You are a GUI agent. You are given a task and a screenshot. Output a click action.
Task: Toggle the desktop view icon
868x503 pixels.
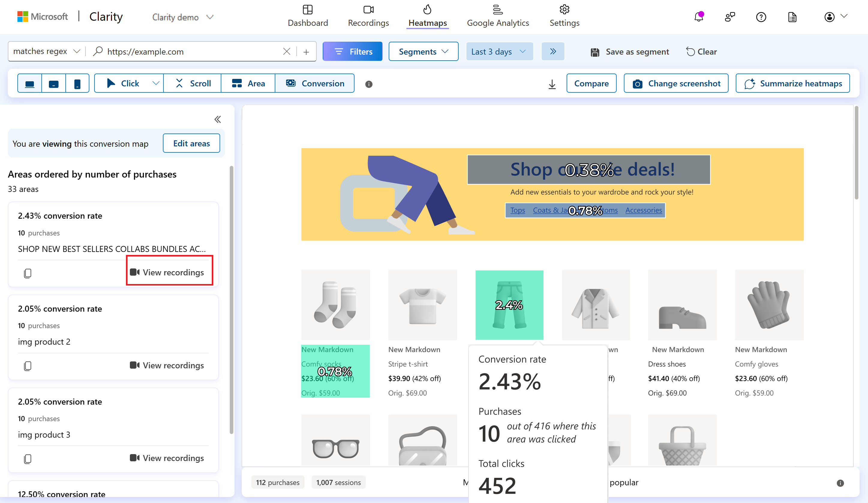click(29, 83)
